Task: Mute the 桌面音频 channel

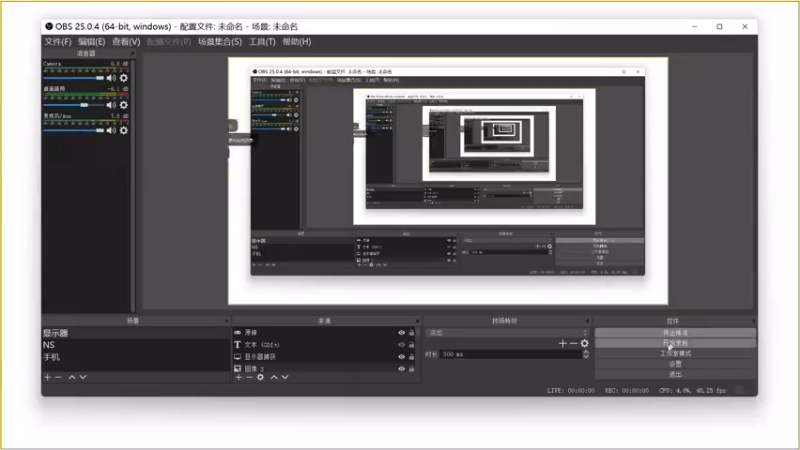Action: (x=111, y=105)
